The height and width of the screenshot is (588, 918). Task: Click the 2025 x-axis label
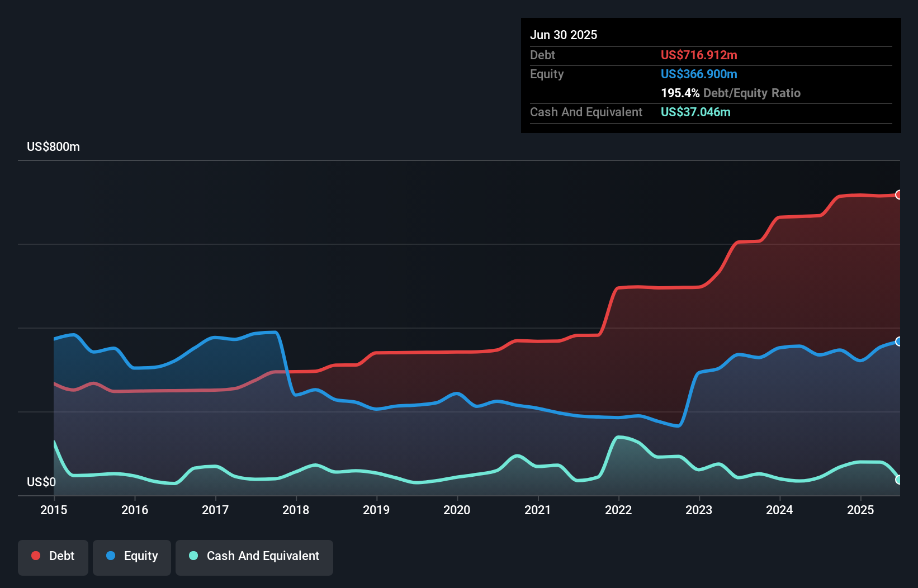coord(860,510)
